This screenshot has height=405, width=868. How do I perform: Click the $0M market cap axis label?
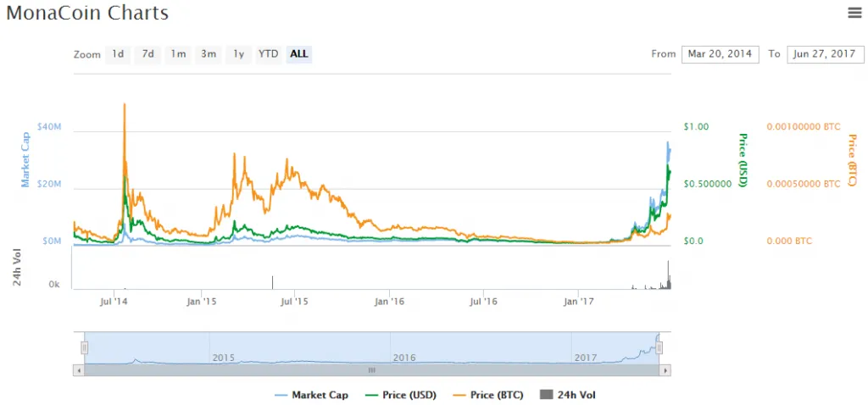tap(51, 241)
